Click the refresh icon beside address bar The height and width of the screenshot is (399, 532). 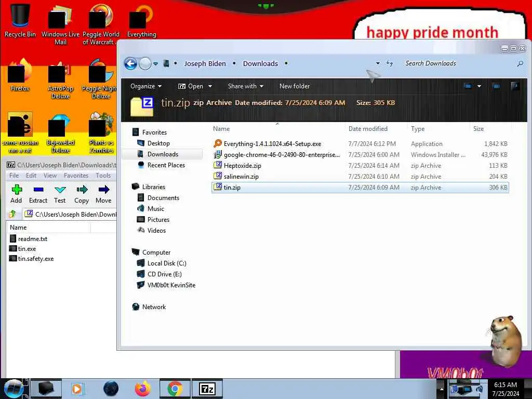[390, 63]
